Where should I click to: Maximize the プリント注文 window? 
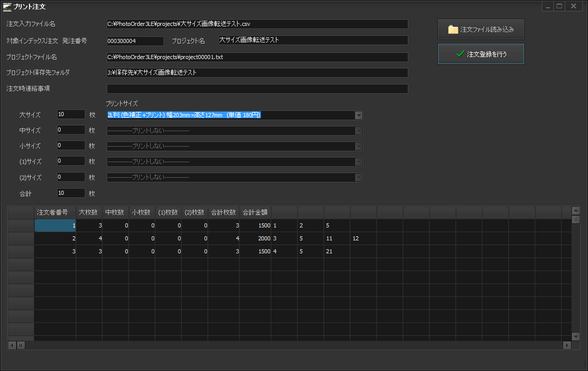pyautogui.click(x=559, y=6)
